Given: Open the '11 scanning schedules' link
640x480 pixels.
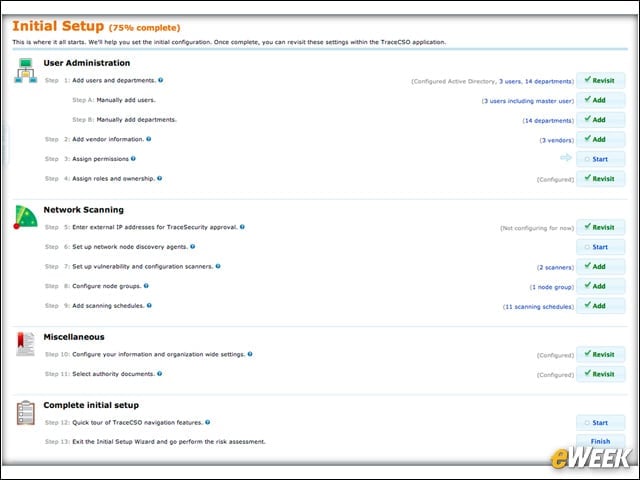Looking at the screenshot, I should coord(538,307).
